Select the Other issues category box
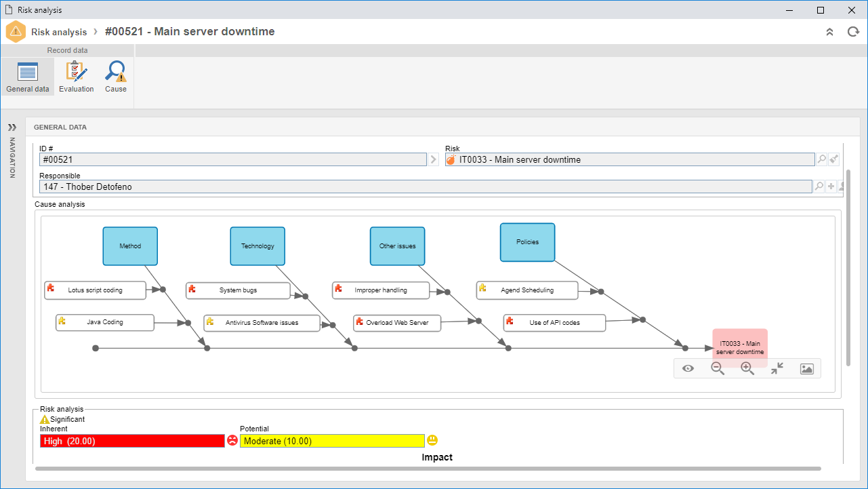Screen dimensions: 868x489 (x=398, y=246)
